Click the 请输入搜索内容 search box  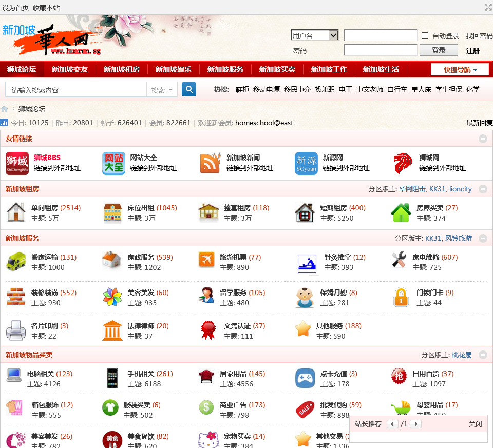tap(76, 90)
